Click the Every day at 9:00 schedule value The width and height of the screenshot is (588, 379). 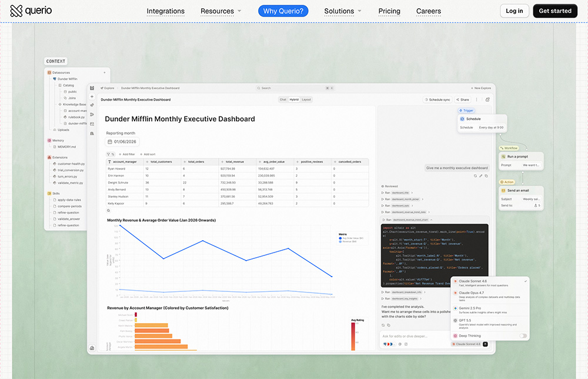click(x=491, y=128)
